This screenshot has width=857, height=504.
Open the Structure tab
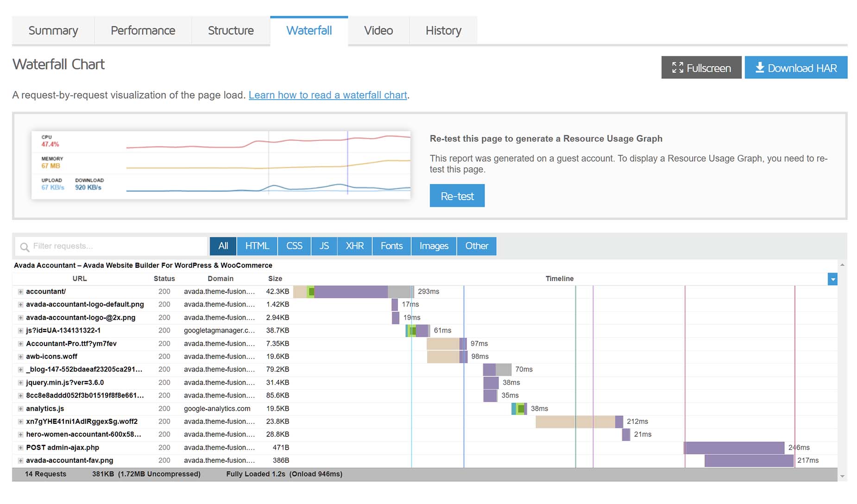[231, 31]
